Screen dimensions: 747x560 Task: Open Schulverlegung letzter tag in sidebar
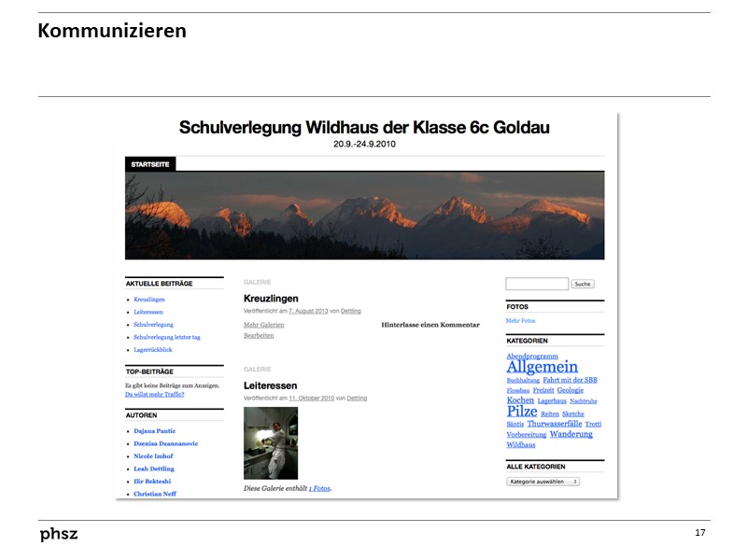tap(166, 337)
